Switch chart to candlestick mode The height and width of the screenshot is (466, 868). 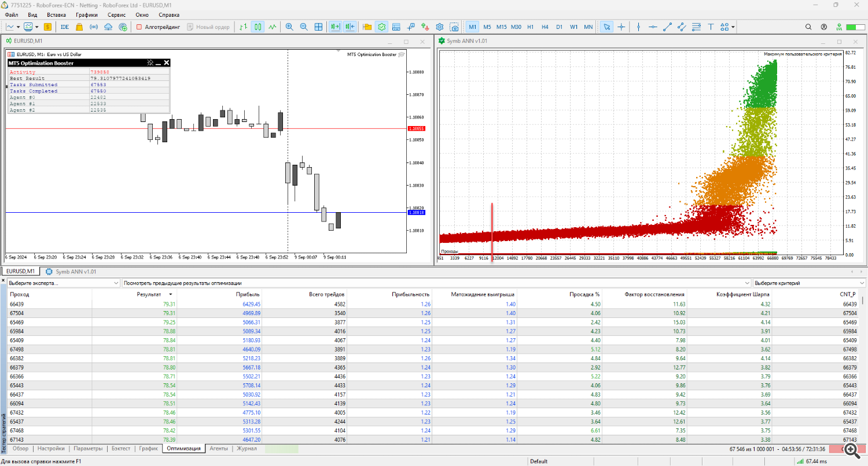258,27
